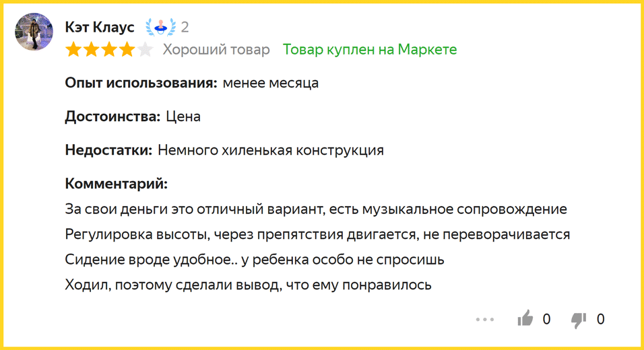Click the "Комментарий" heading

[116, 183]
